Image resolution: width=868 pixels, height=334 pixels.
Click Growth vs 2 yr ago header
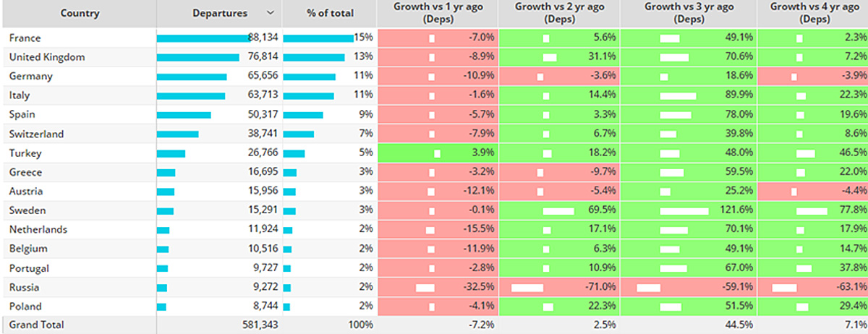(558, 13)
